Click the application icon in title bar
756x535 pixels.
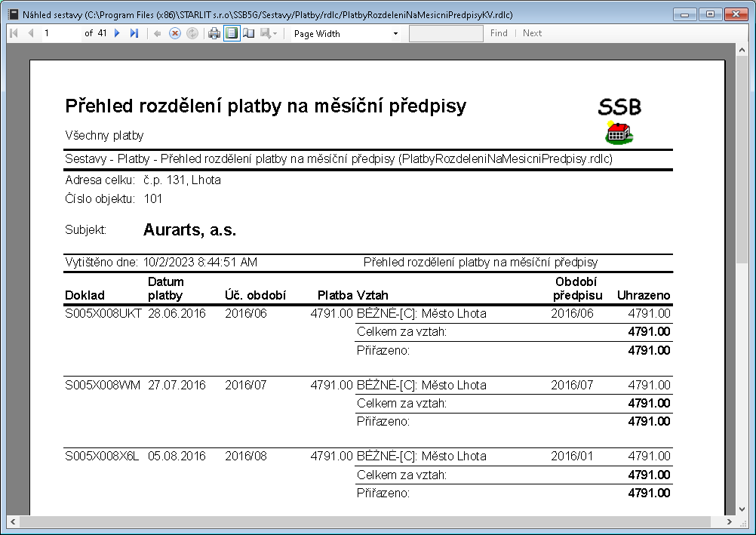coord(13,14)
